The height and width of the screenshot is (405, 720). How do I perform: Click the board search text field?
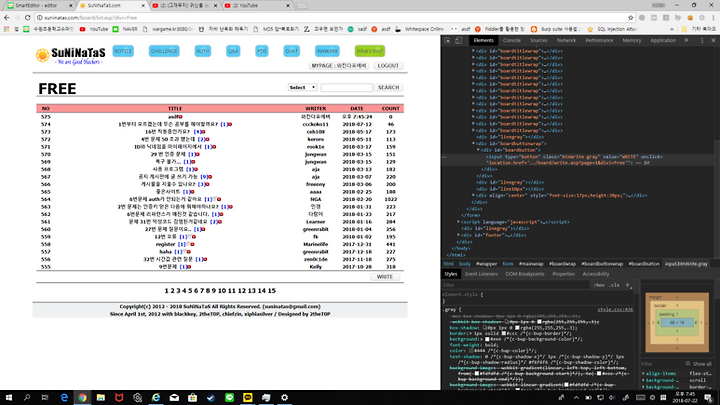pos(347,87)
